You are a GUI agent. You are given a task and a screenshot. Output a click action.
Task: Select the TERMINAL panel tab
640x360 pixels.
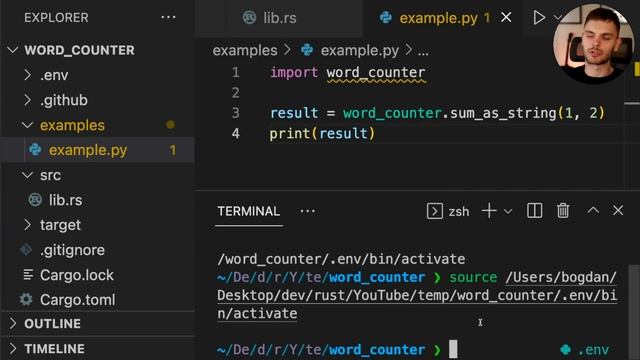(249, 211)
